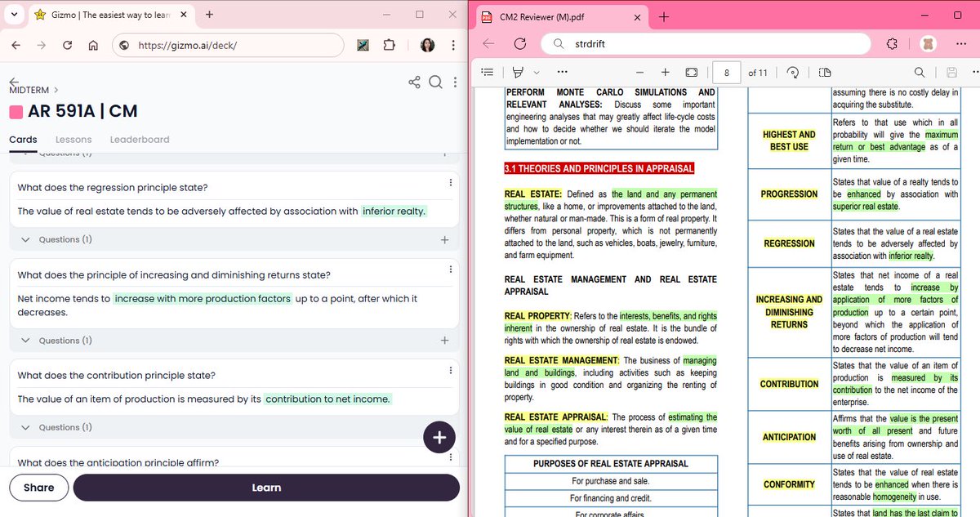Click Edge search box containing strdrift

tap(706, 44)
